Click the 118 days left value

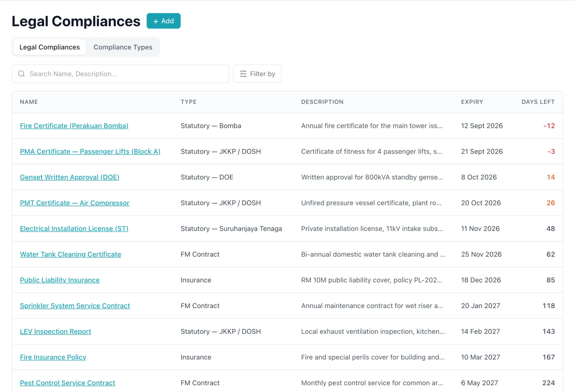coord(549,306)
